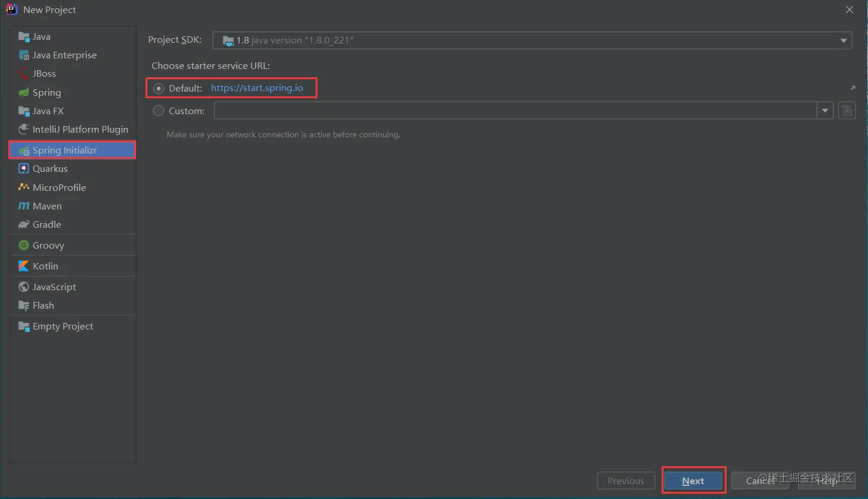Select the Empty Project entry
Image resolution: width=868 pixels, height=499 pixels.
73,327
